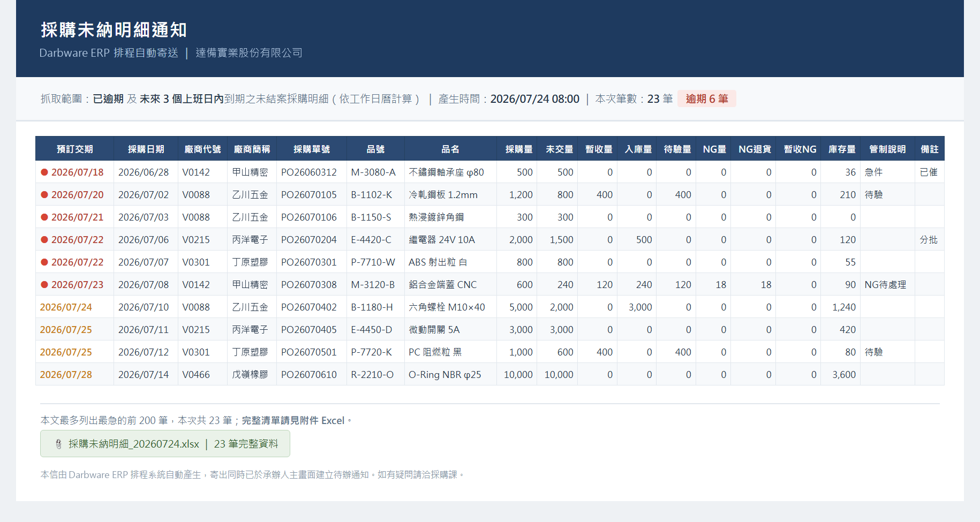Click red overdue dot for 2026/07/18

click(45, 172)
